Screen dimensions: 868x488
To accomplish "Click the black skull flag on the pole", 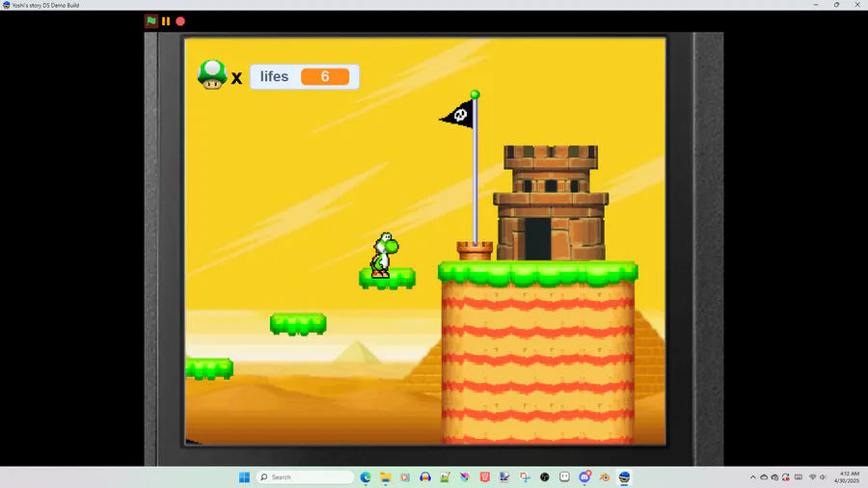I will click(x=457, y=115).
